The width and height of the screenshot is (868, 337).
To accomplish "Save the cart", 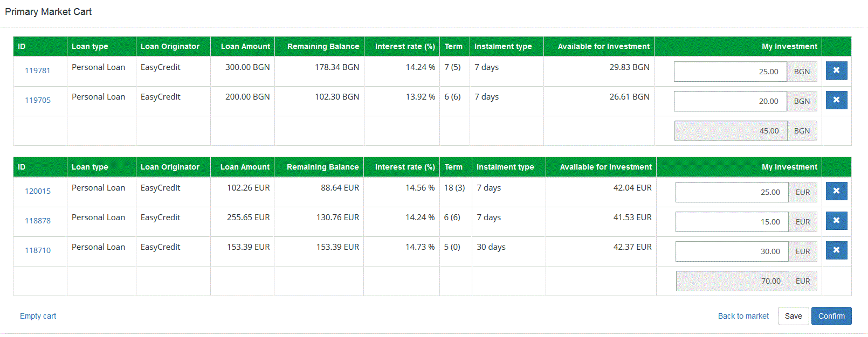I will pyautogui.click(x=793, y=316).
